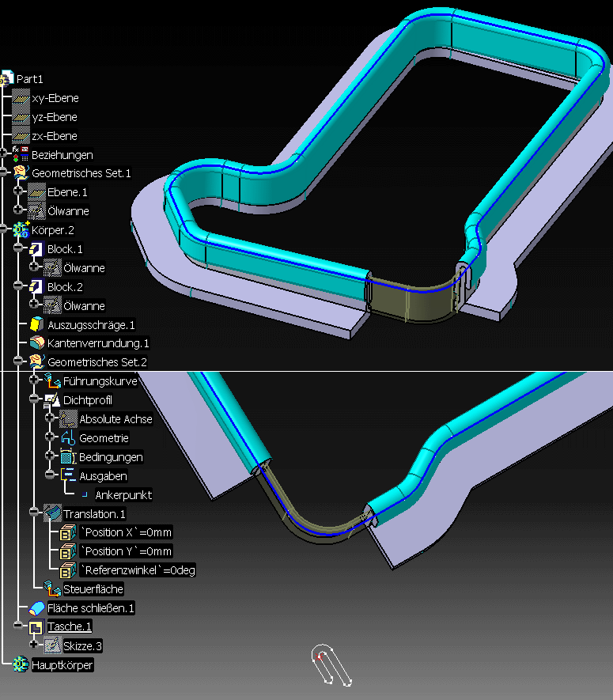Click the zx-Ebene plane icon
This screenshot has width=613, height=700.
[21, 136]
